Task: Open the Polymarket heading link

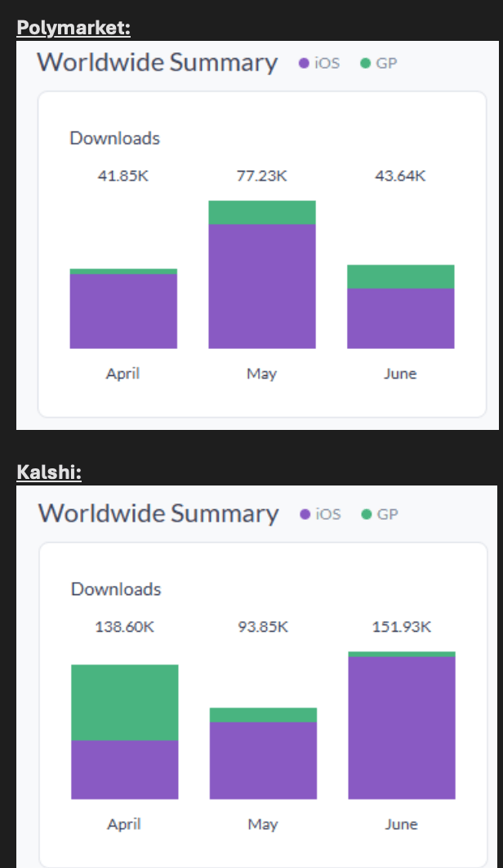Action: pos(73,29)
